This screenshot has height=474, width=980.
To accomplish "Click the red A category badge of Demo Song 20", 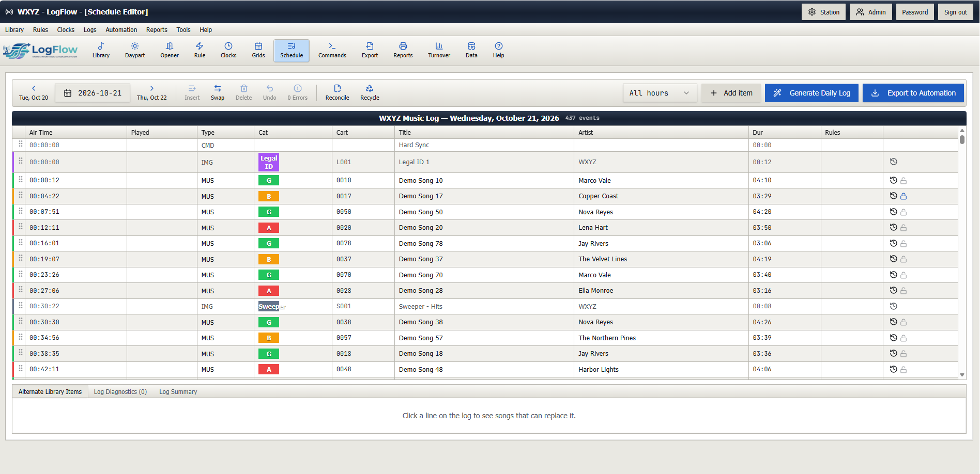I will point(269,228).
